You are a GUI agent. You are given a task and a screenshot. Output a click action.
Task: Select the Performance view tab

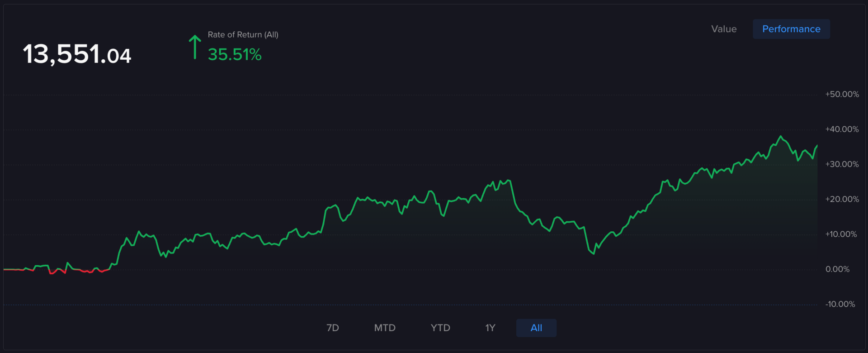pos(791,29)
